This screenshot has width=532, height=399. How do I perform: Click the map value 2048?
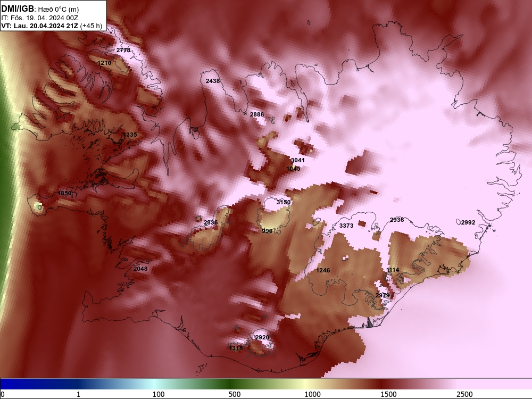click(x=140, y=269)
